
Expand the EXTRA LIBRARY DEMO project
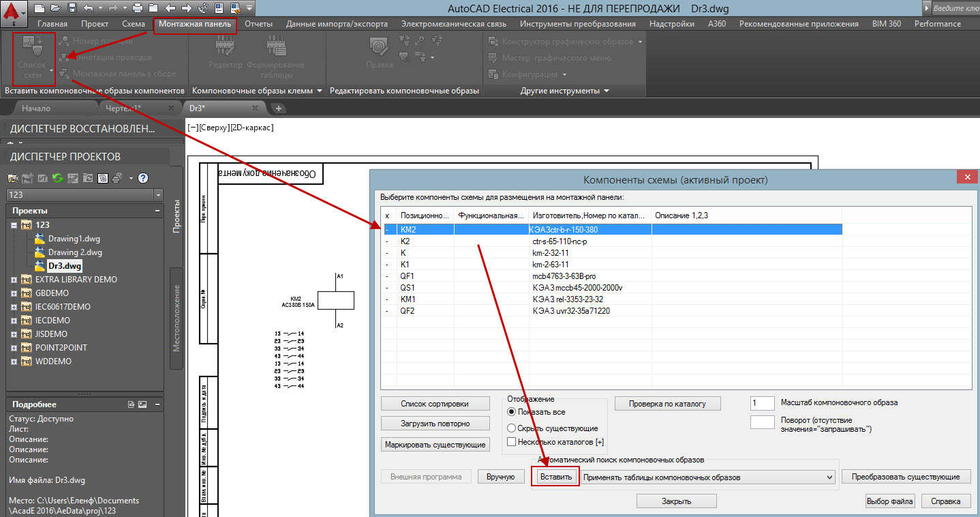point(14,280)
